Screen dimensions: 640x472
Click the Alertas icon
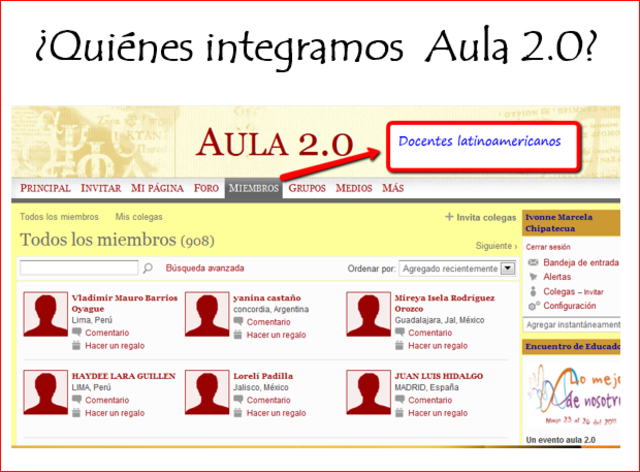pyautogui.click(x=533, y=277)
